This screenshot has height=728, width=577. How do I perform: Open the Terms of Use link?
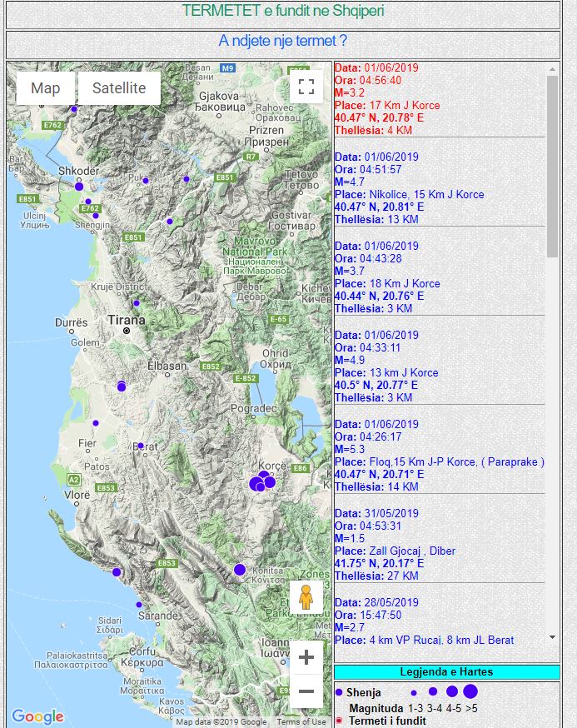(301, 722)
